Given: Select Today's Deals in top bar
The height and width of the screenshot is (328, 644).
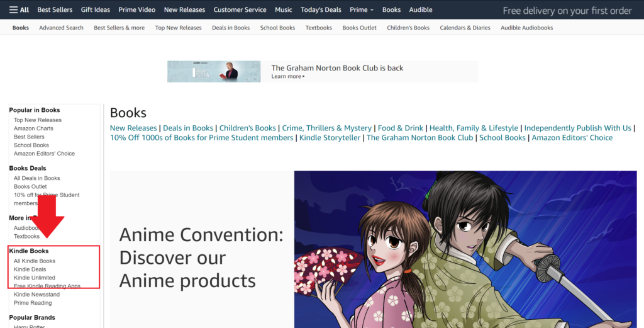Looking at the screenshot, I should [321, 10].
